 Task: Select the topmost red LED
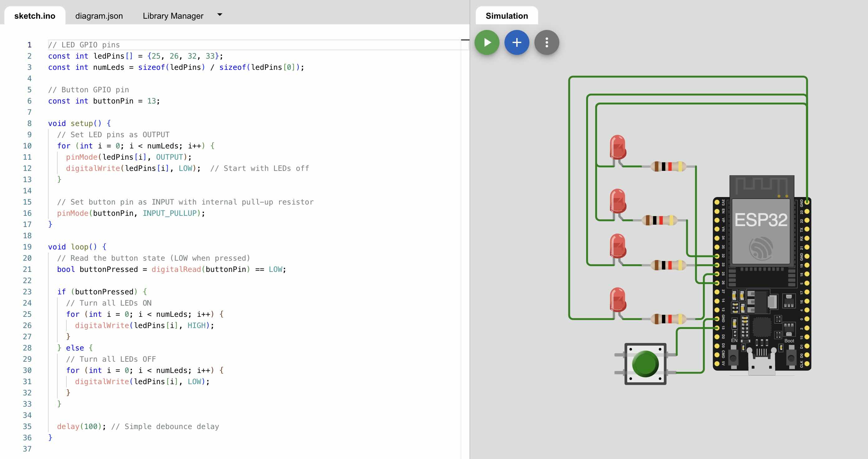(x=617, y=147)
